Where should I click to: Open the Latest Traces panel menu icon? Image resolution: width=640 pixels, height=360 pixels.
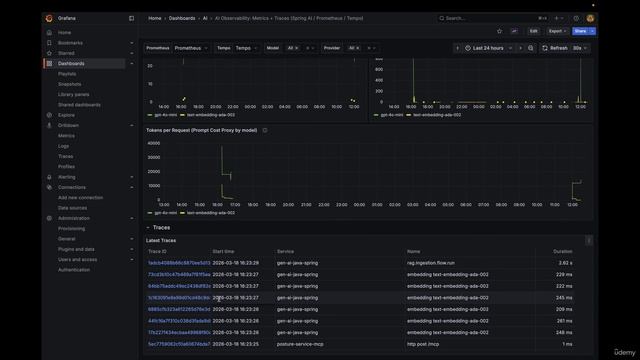pos(589,241)
